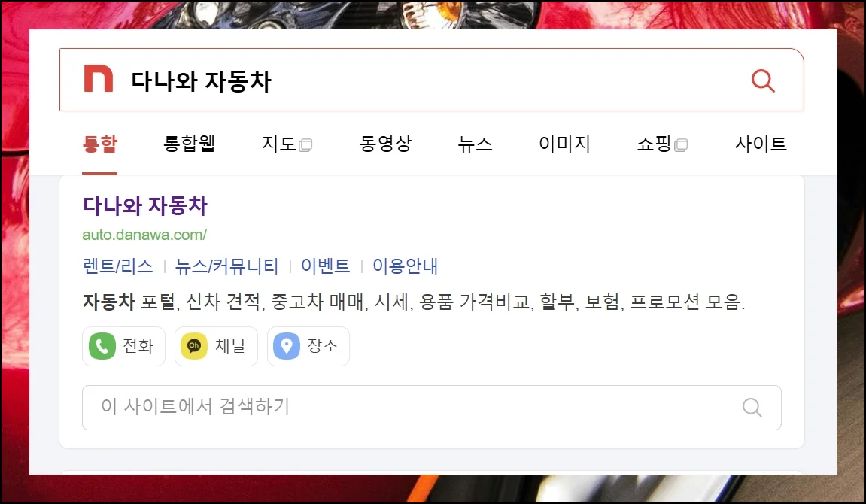Click the red N logo icon

coord(99,78)
